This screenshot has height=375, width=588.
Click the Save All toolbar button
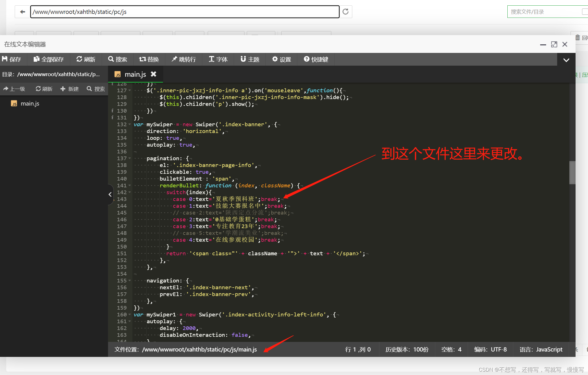[x=49, y=59]
